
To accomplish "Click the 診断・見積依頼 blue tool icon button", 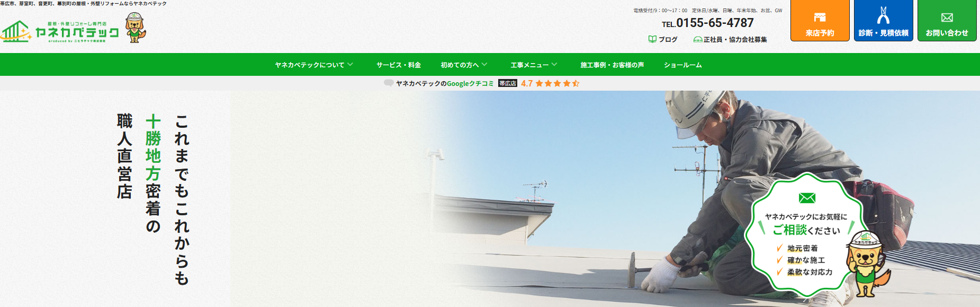I will [883, 21].
